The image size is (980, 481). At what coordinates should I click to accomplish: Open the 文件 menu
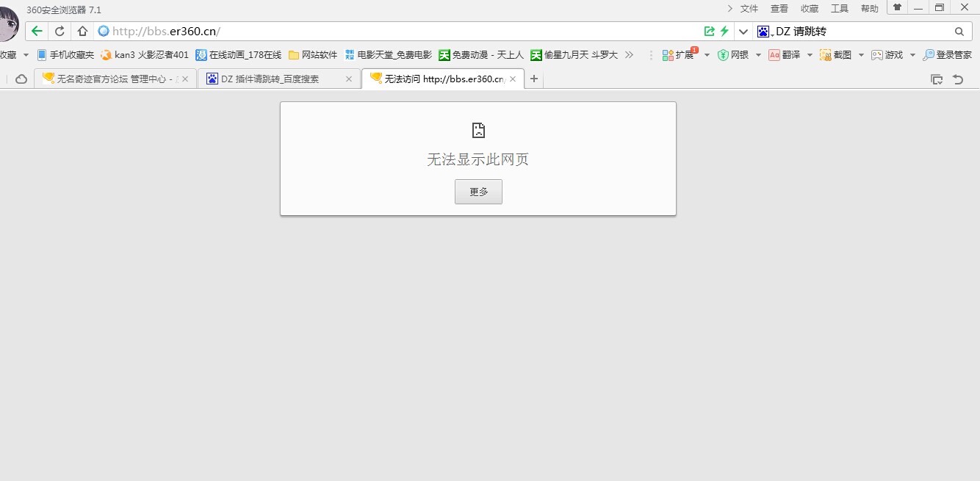point(749,9)
